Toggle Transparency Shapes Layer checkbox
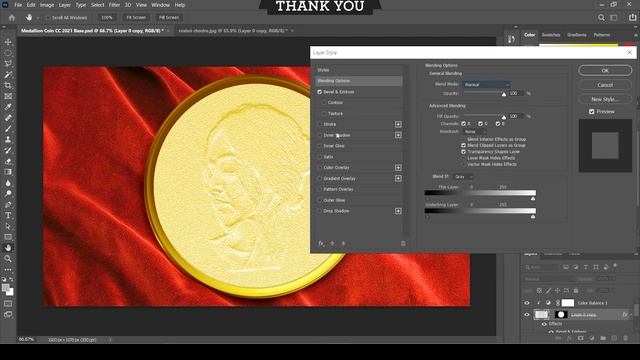 463,151
